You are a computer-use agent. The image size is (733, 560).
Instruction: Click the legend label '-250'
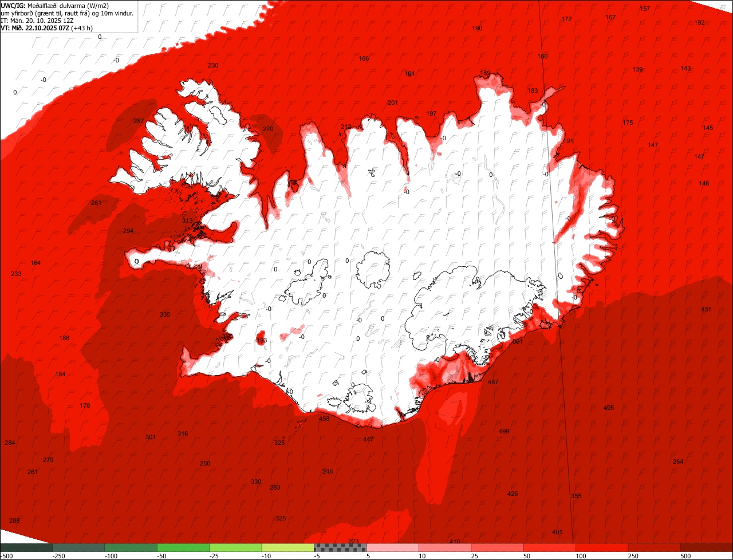pos(58,556)
